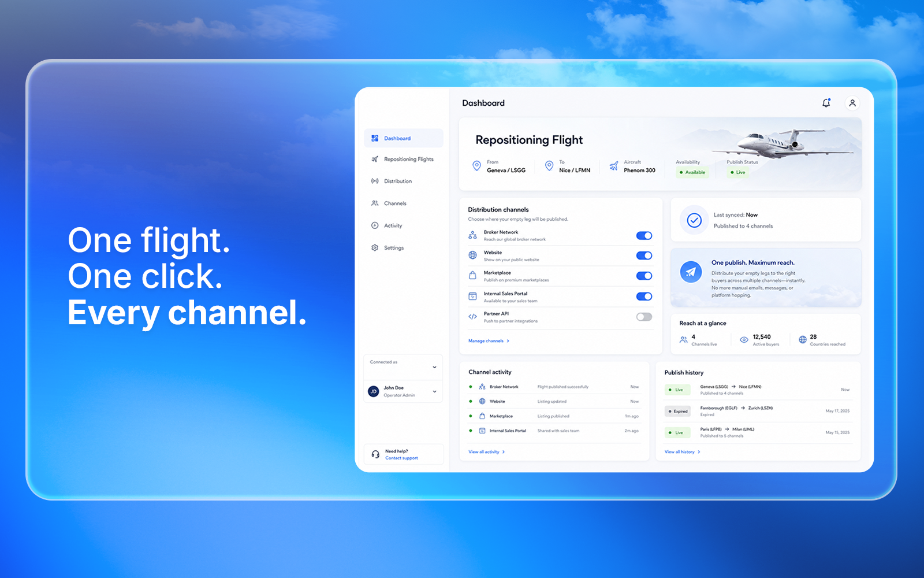Click the 12,540 Active buyers figure
Viewport: 924px width, 578px height.
[x=762, y=336]
